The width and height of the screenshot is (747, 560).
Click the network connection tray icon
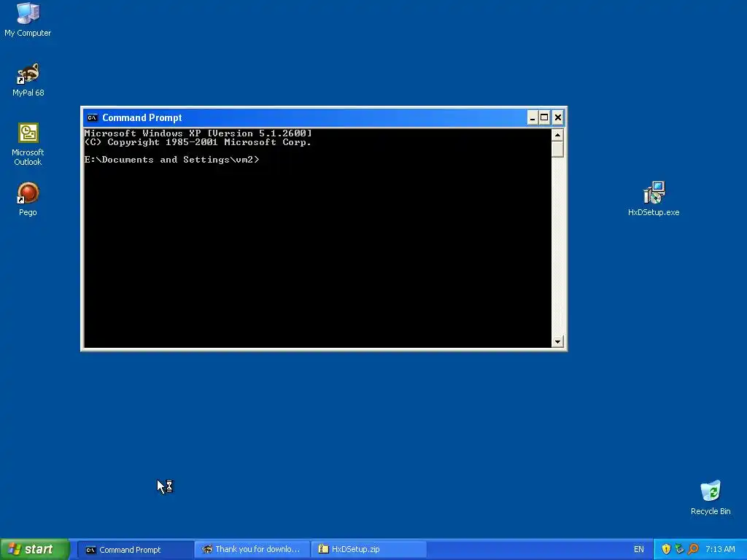679,549
